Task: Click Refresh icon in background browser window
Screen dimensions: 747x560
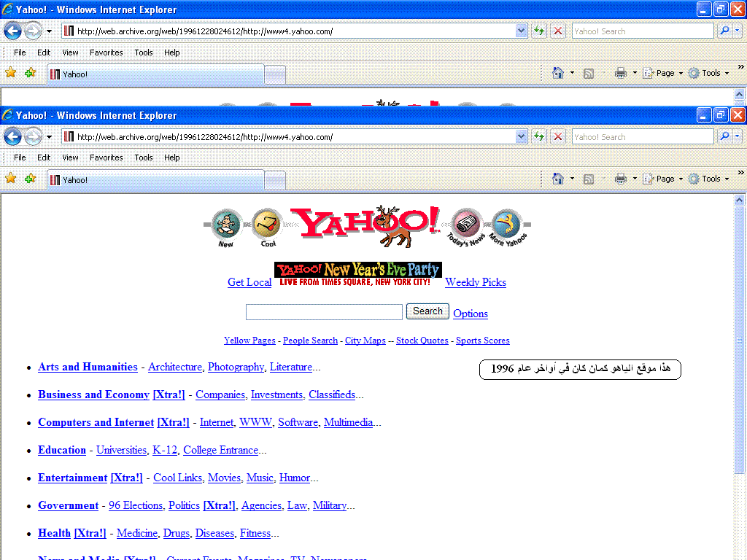Action: click(x=539, y=31)
